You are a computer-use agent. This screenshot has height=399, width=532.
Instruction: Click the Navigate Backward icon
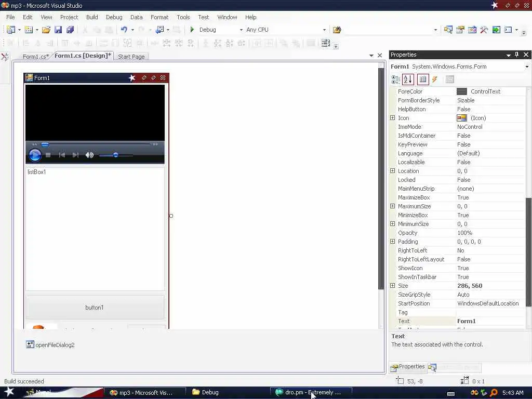click(160, 30)
